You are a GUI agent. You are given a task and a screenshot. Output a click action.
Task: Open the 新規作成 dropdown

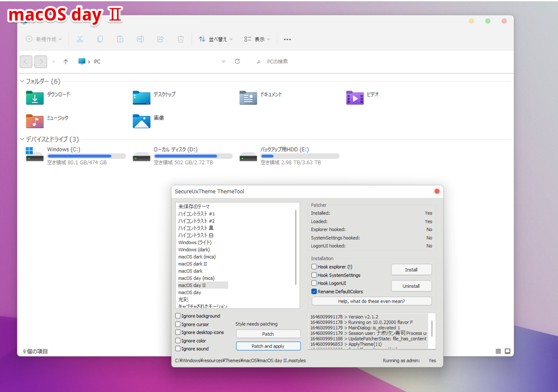coord(44,39)
